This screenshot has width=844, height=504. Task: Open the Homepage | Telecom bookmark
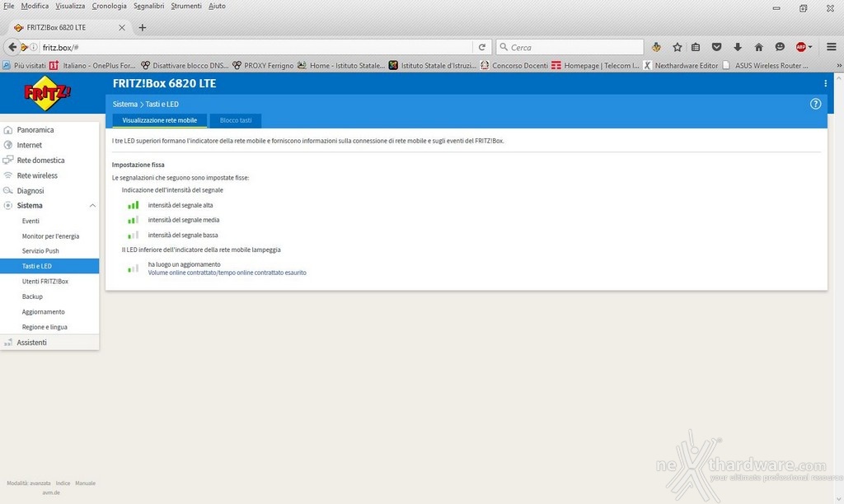click(595, 66)
